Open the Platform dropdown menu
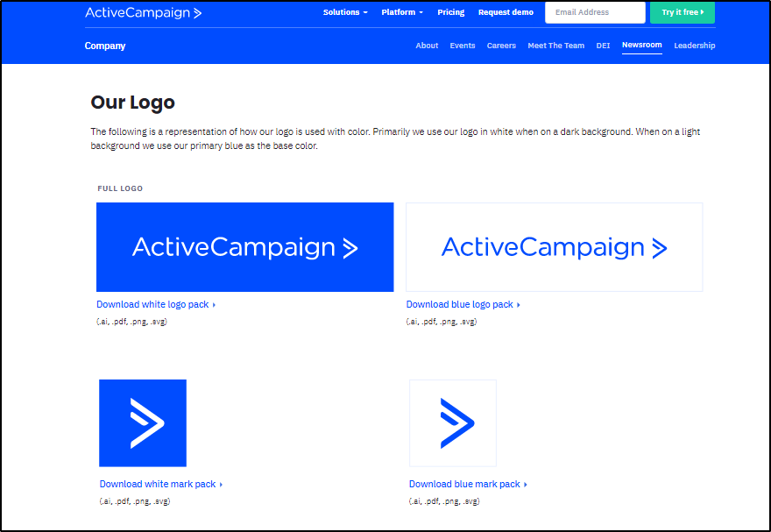771x532 pixels. tap(402, 12)
